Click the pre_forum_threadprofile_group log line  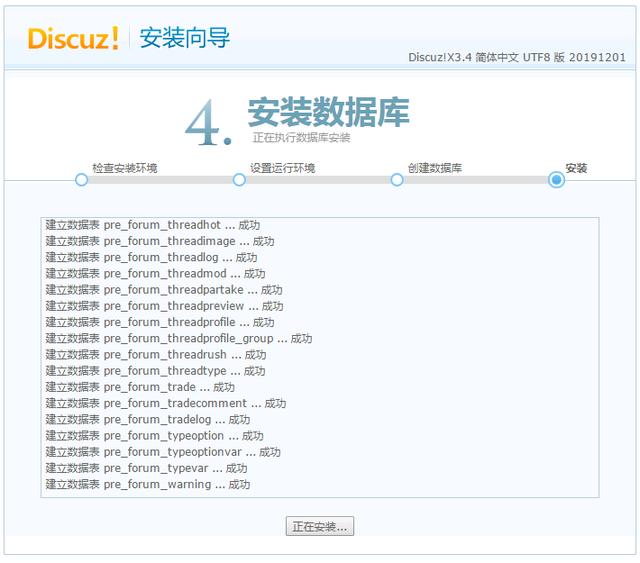(x=179, y=338)
